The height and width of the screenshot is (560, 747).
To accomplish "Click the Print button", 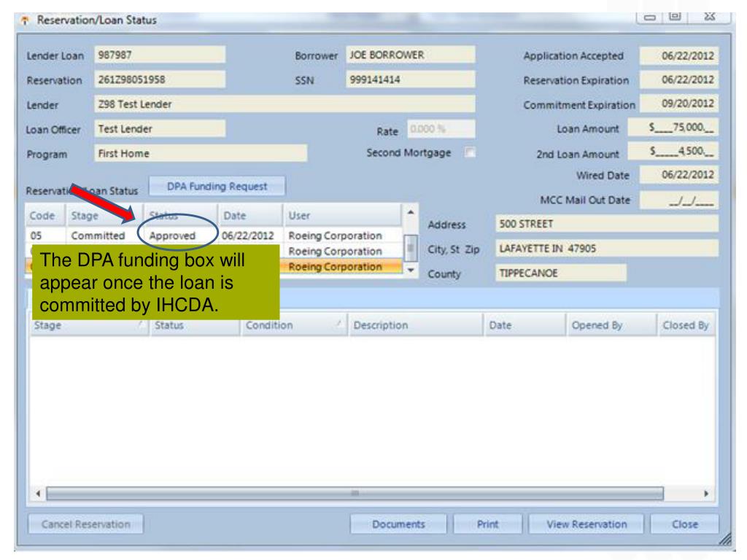I will pos(487,524).
